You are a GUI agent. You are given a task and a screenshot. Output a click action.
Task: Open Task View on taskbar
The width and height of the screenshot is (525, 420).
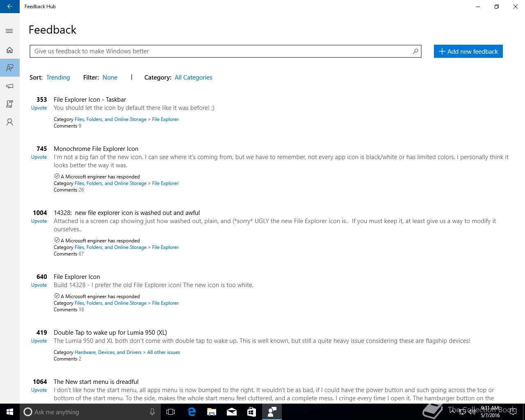[171, 412]
